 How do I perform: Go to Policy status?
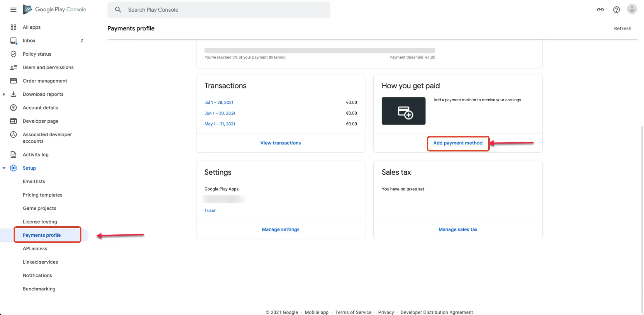coord(37,54)
